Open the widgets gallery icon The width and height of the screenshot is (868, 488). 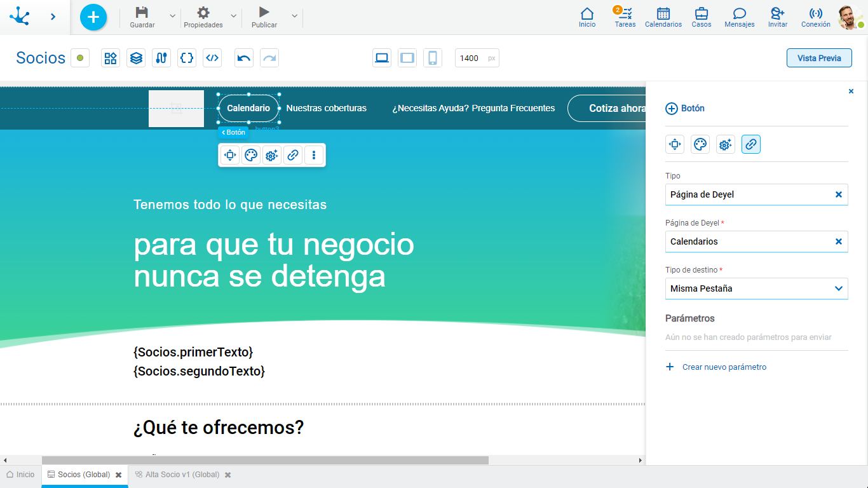click(x=111, y=58)
